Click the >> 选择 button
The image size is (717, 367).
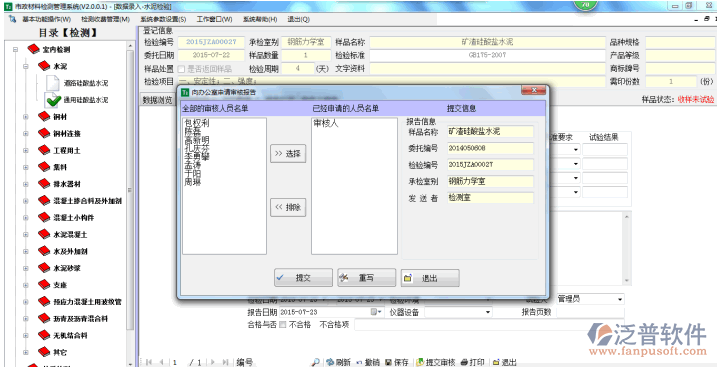coord(288,154)
